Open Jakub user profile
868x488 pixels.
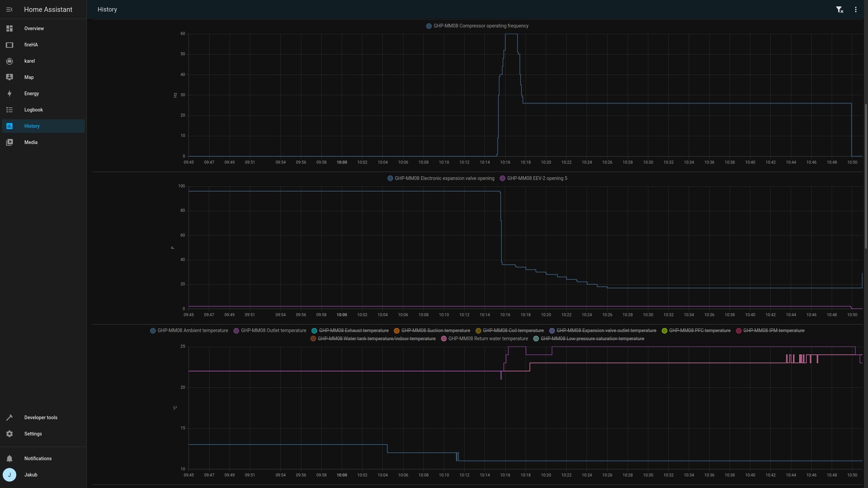pos(31,475)
